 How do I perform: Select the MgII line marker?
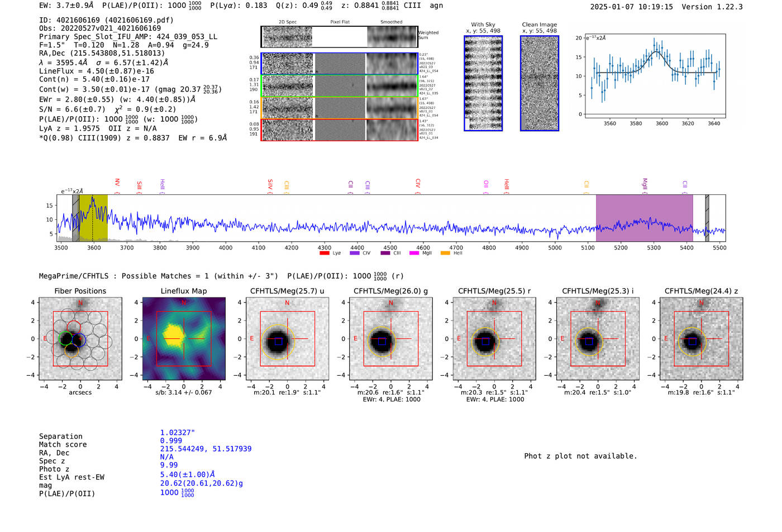pyautogui.click(x=645, y=186)
